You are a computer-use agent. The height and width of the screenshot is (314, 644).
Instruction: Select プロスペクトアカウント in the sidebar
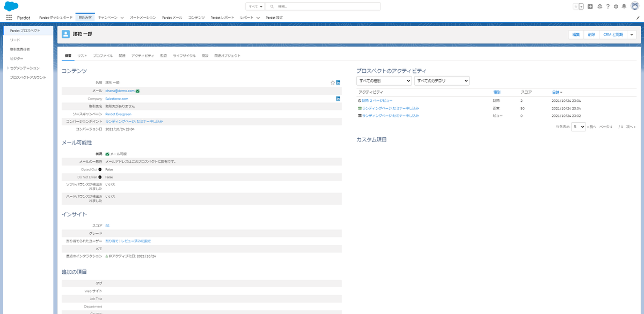28,77
